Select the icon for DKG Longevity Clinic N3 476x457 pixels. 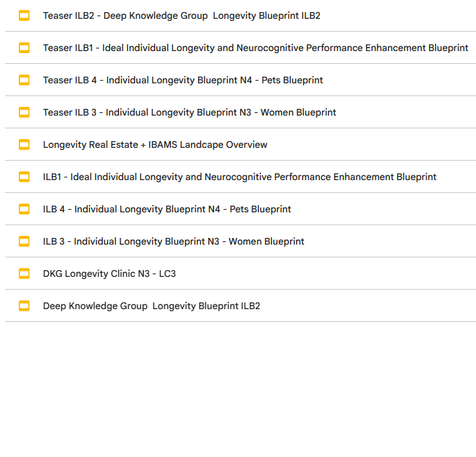pyautogui.click(x=24, y=274)
